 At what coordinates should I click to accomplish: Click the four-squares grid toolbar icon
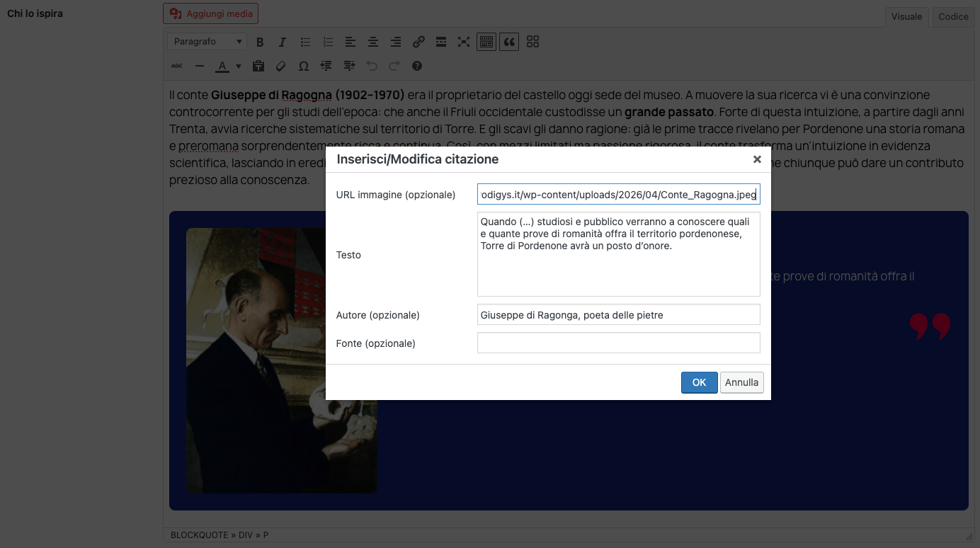(x=533, y=42)
